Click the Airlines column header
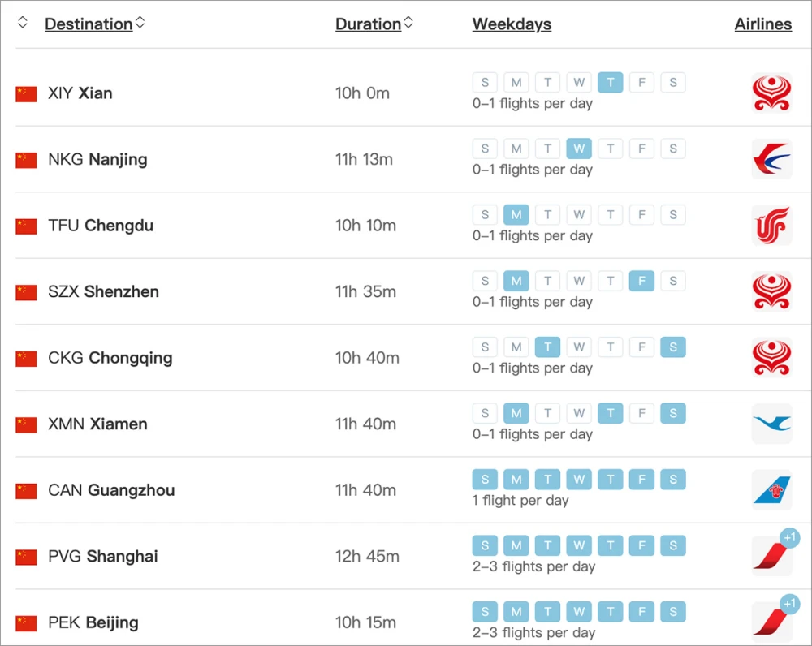812x646 pixels. [x=762, y=24]
